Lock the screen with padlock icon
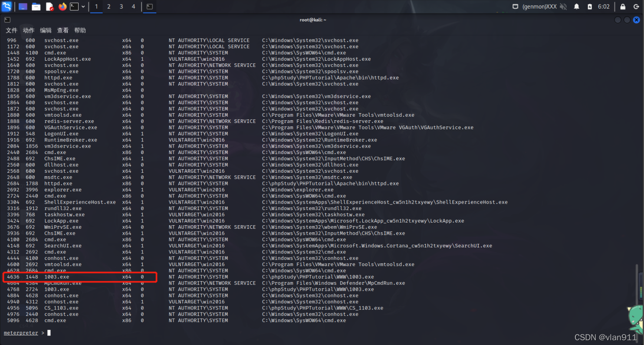 (623, 7)
